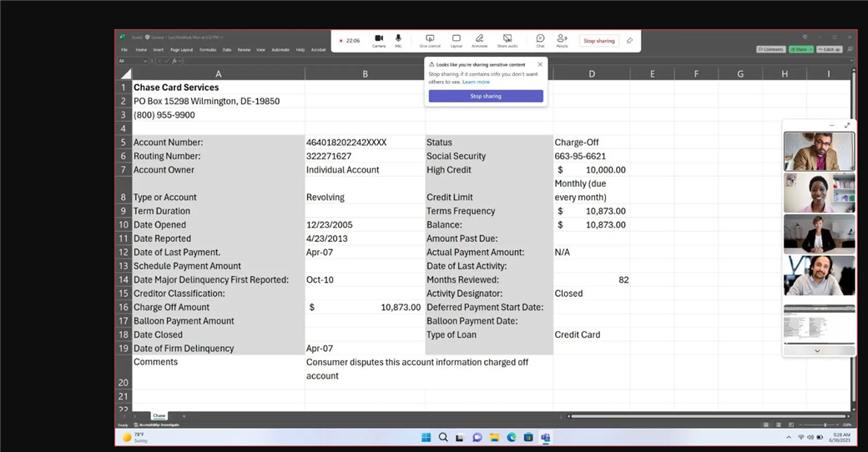868x452 pixels.
Task: Select the shared screen thumbnail in participant strip
Action: pyautogui.click(x=819, y=324)
